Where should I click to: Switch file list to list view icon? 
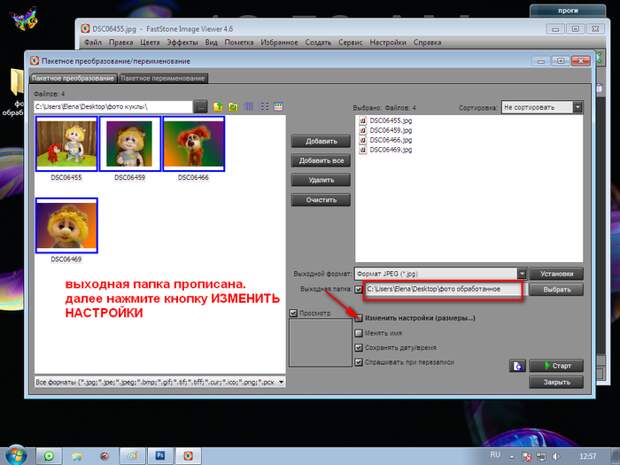(264, 107)
